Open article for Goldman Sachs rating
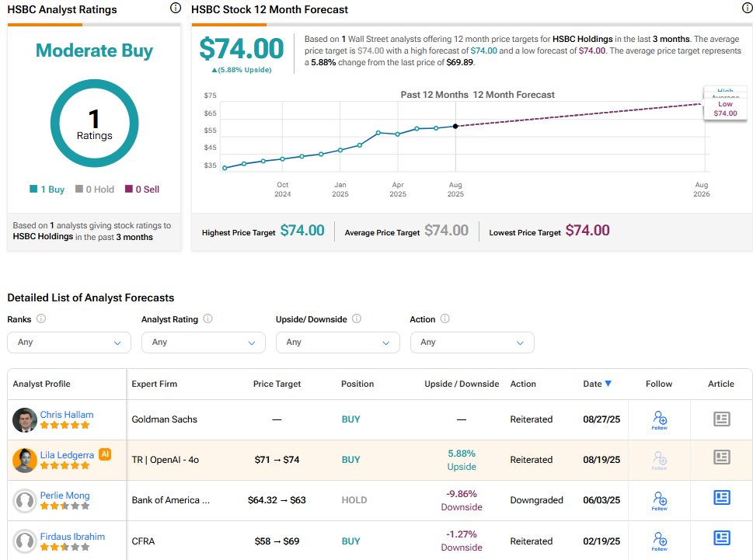Screen dimensions: 753x560 pos(722,419)
